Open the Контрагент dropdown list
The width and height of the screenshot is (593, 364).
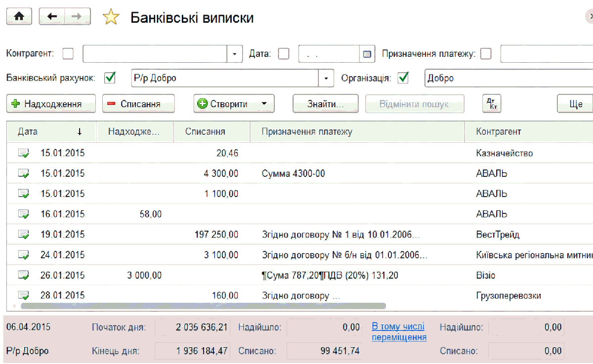click(235, 54)
